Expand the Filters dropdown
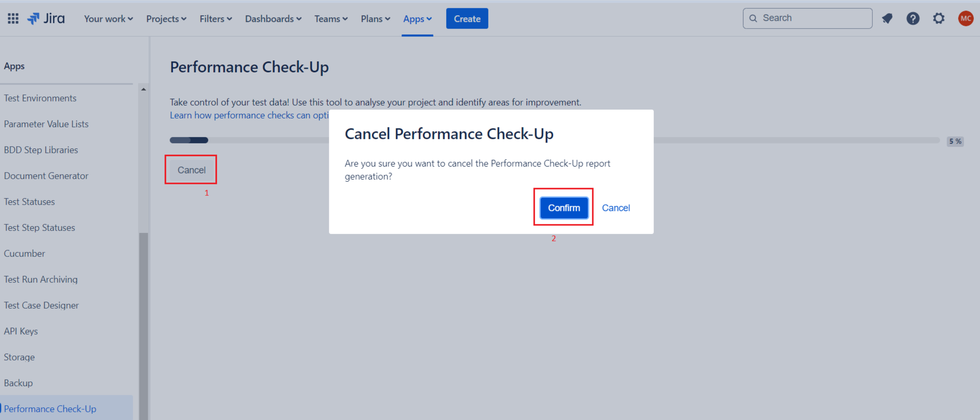 216,19
